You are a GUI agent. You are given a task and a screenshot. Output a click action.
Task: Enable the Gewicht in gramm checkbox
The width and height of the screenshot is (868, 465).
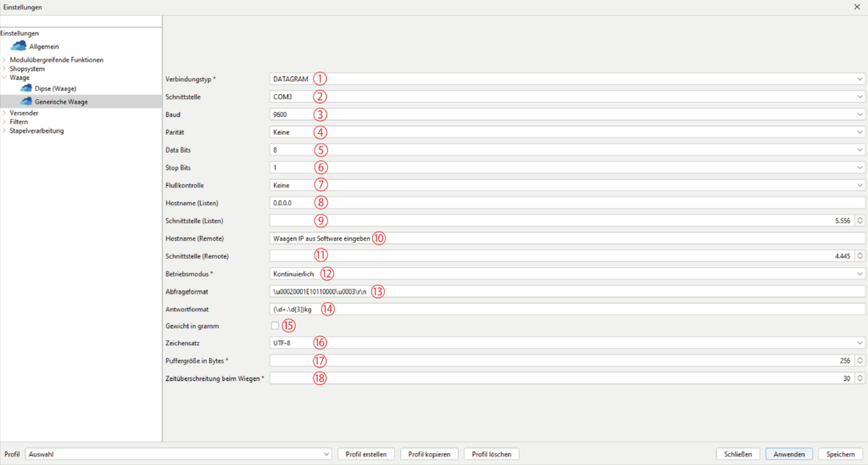coord(275,326)
